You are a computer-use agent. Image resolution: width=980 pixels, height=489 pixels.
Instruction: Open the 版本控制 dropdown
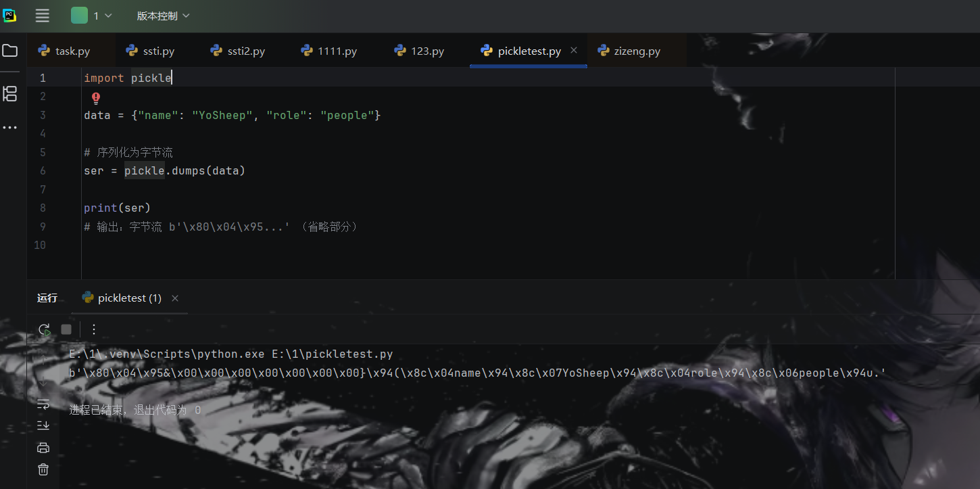163,16
